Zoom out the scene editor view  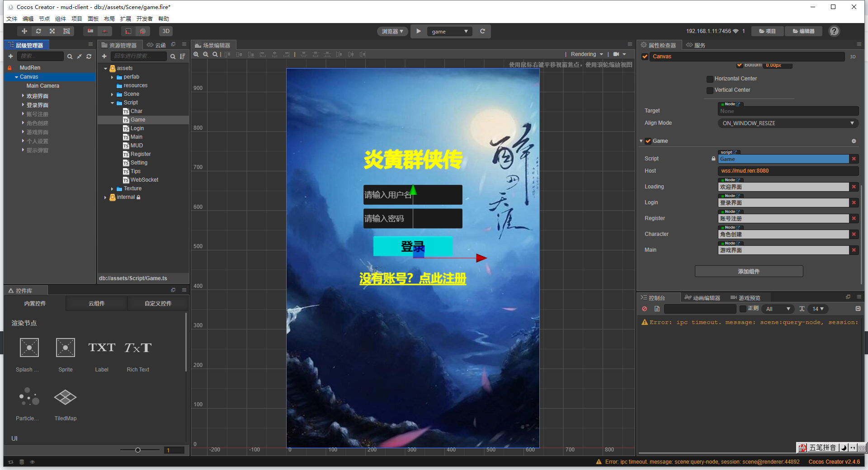[x=206, y=54]
